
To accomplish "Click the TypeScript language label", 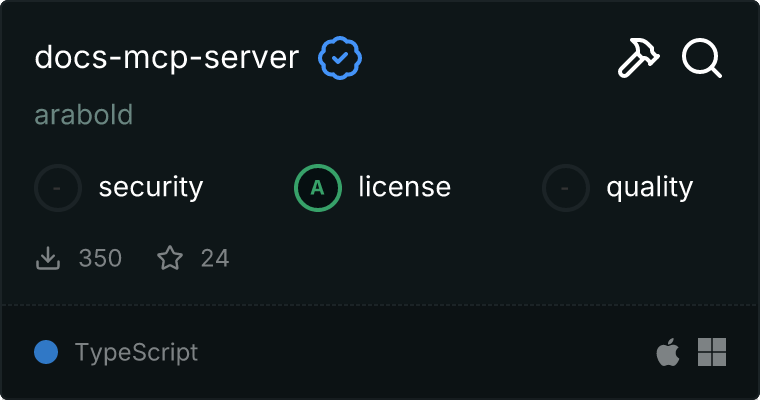I will coord(136,352).
